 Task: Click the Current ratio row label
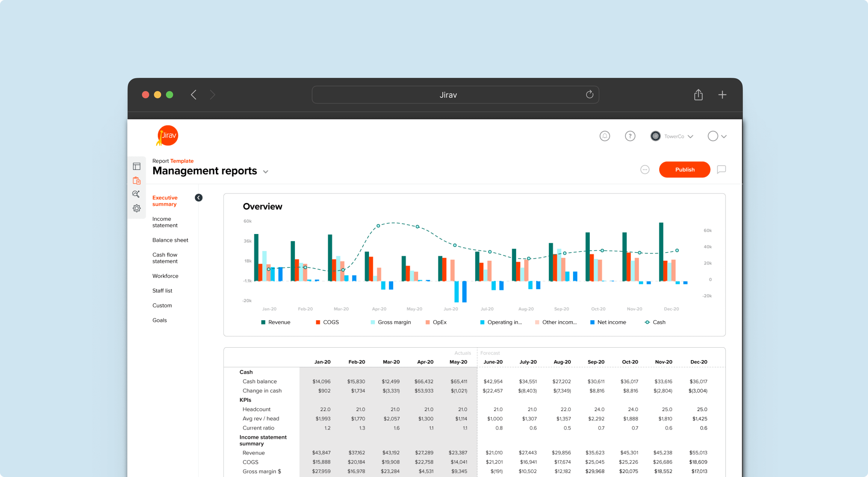tap(258, 428)
